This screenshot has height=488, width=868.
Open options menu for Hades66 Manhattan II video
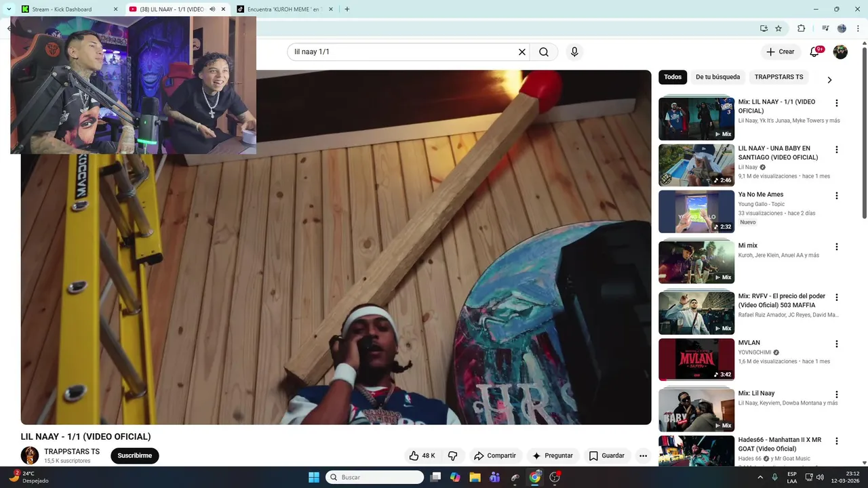coord(836,441)
